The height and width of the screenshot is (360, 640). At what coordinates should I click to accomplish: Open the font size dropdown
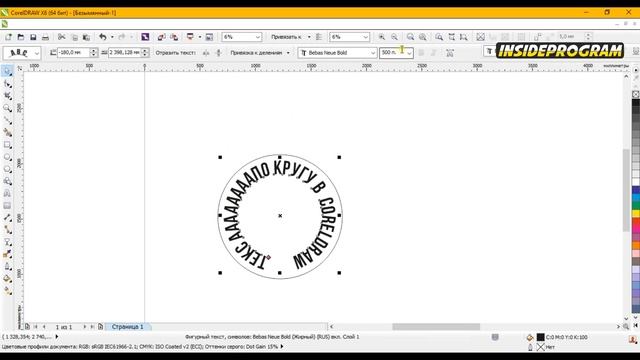point(409,53)
